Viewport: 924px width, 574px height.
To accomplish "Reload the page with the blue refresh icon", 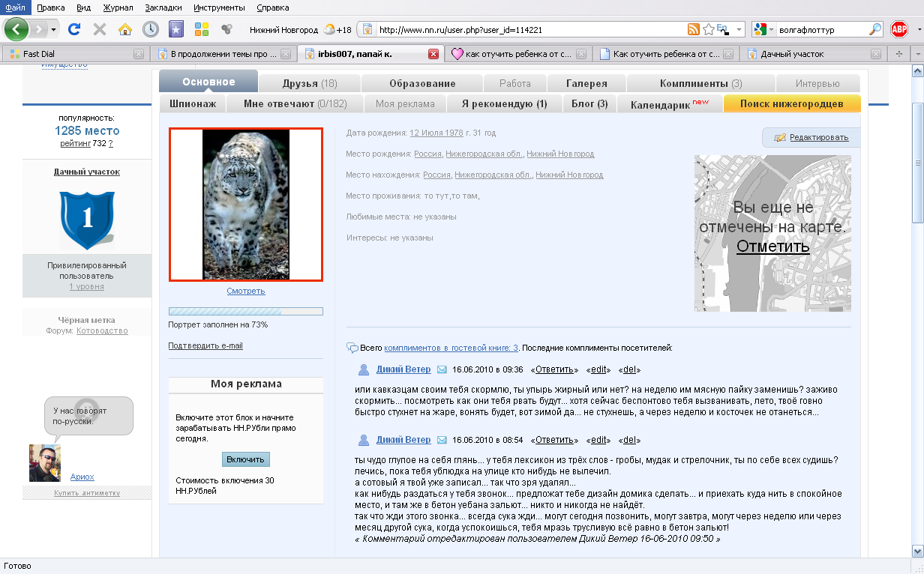I will tap(74, 29).
